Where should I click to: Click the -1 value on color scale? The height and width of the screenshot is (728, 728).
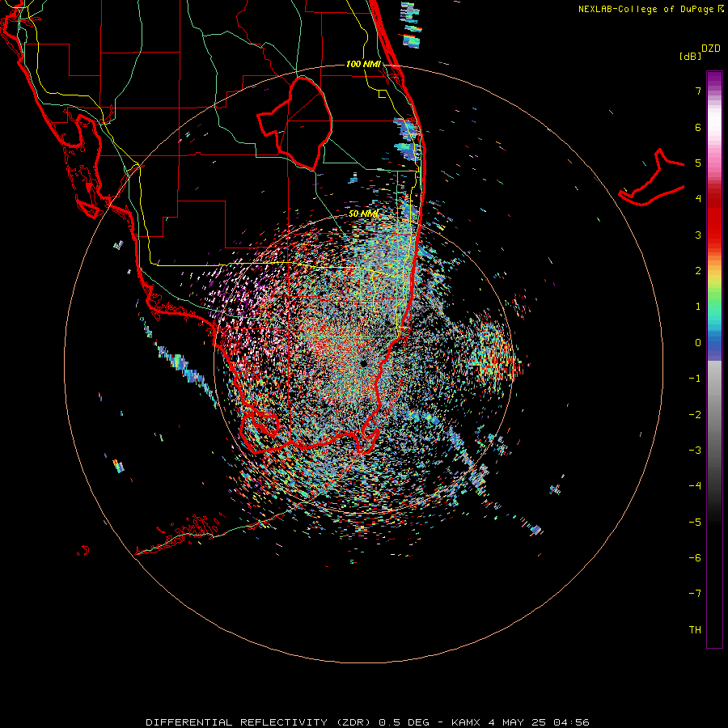[695, 379]
